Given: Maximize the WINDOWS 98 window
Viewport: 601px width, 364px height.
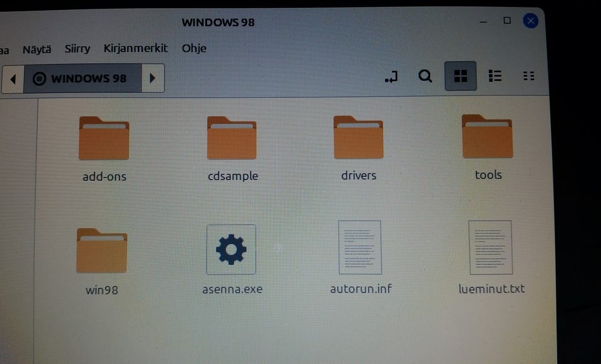Looking at the screenshot, I should pyautogui.click(x=507, y=20).
